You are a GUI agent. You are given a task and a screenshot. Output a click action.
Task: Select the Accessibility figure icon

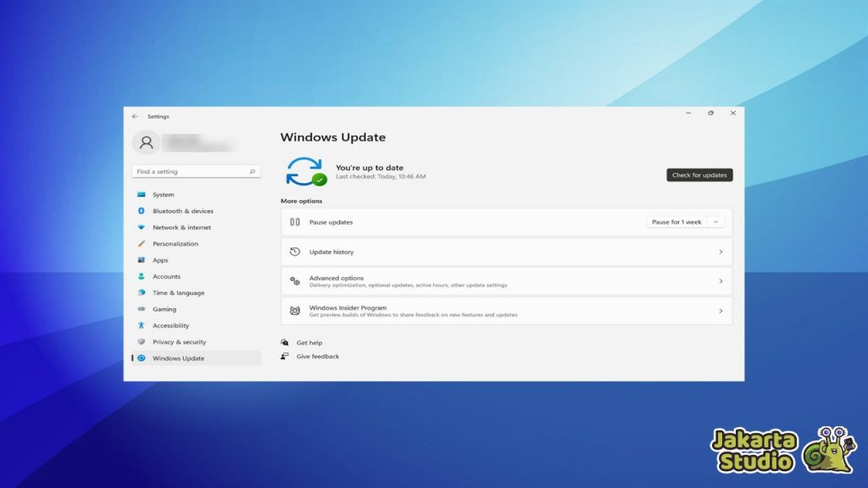click(x=142, y=325)
